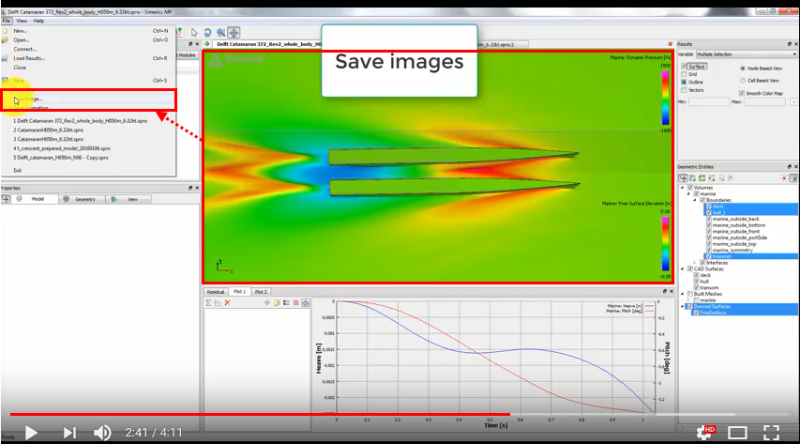Open video settings gear with HD badge

(706, 433)
